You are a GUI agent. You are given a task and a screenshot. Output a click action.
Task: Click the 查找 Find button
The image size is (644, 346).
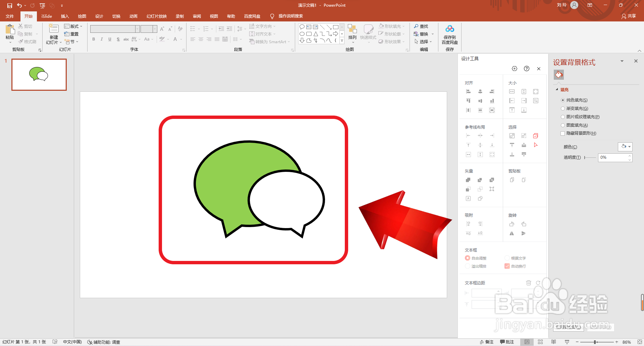point(421,26)
